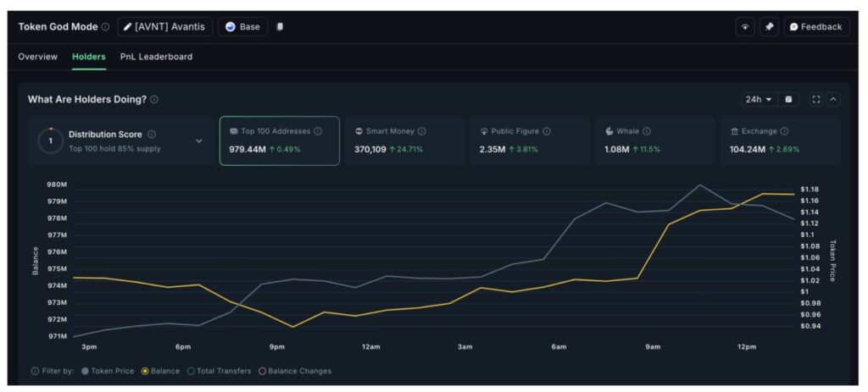Open the calendar date picker icon
868x392 pixels.
[789, 99]
